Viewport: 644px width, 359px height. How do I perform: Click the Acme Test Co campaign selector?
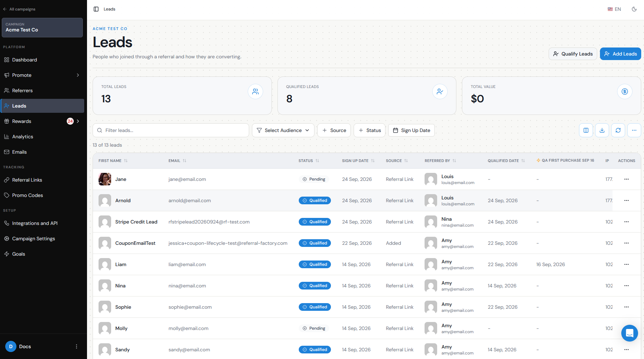coord(42,27)
